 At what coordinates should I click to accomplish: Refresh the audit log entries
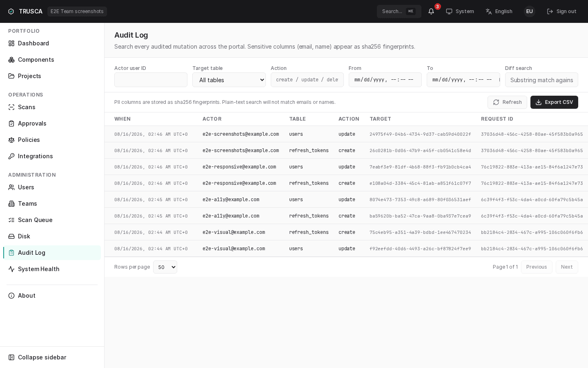click(x=507, y=102)
